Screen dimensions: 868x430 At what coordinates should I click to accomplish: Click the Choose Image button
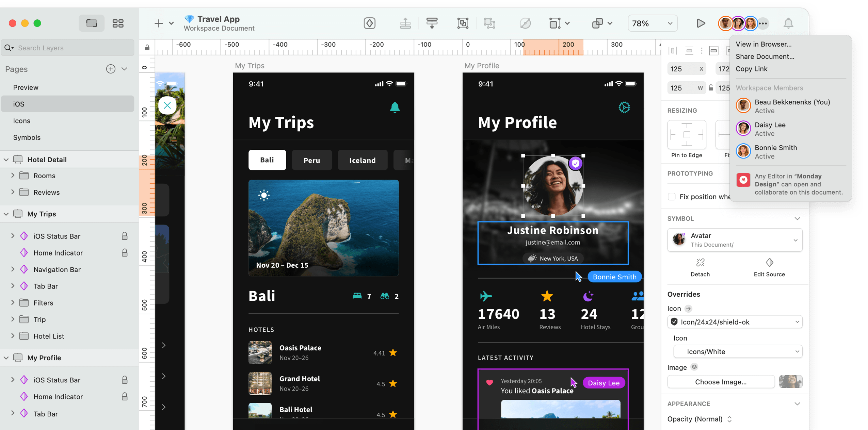coord(721,382)
